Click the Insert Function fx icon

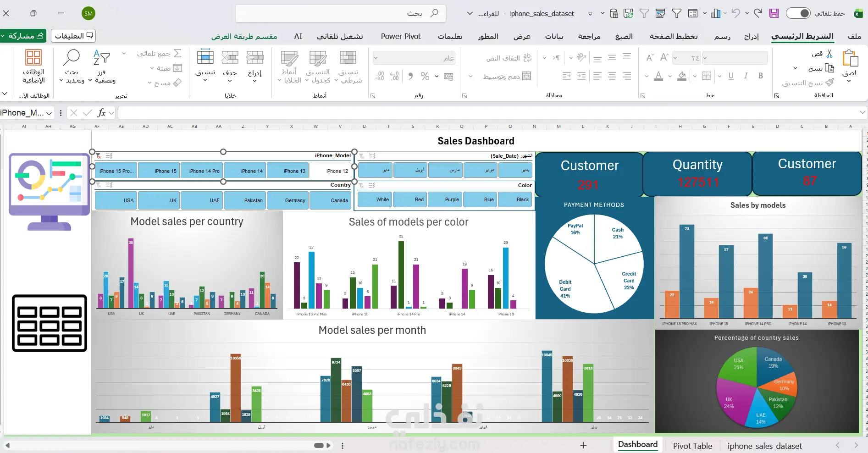[101, 113]
